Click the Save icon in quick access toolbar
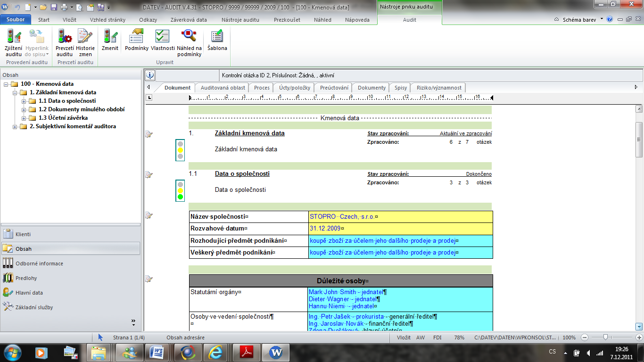This screenshot has height=362, width=644. pos(54,7)
